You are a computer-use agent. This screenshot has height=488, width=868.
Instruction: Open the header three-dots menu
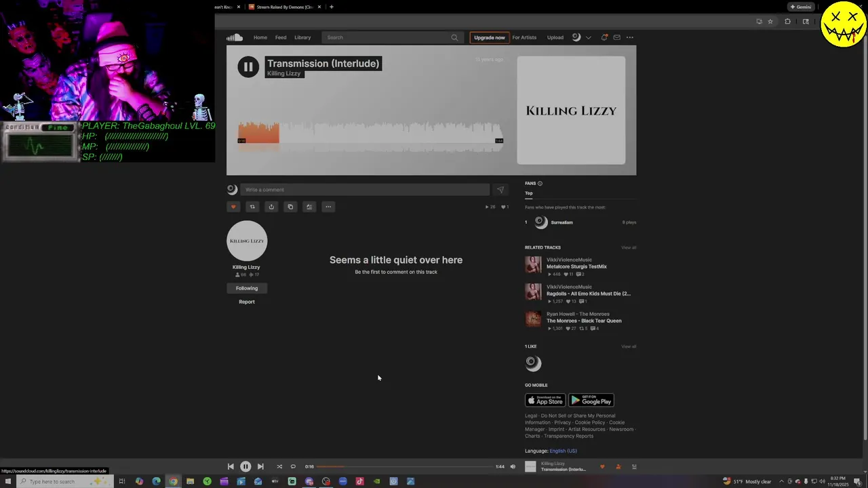pyautogui.click(x=630, y=37)
